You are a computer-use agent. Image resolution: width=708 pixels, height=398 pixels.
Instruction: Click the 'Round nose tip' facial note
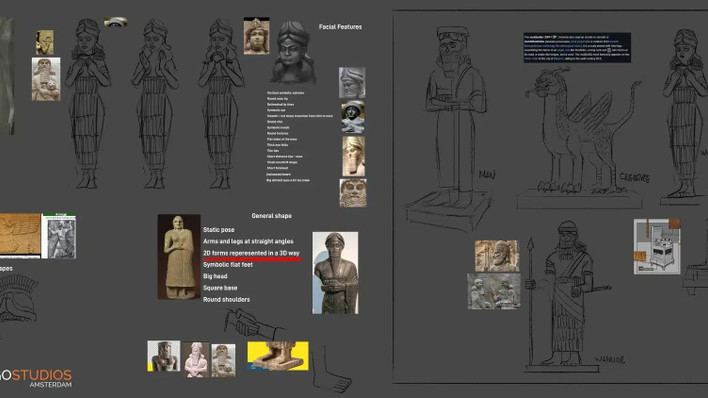(x=277, y=98)
